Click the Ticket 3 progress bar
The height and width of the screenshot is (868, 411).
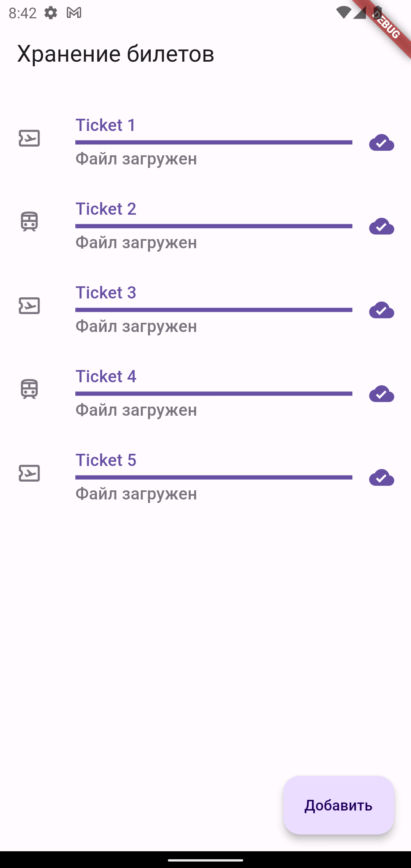214,310
